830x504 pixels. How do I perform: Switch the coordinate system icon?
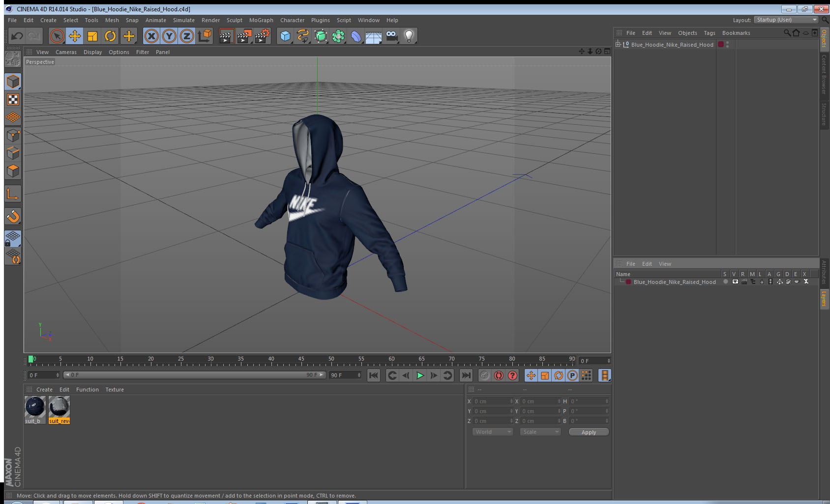(205, 36)
